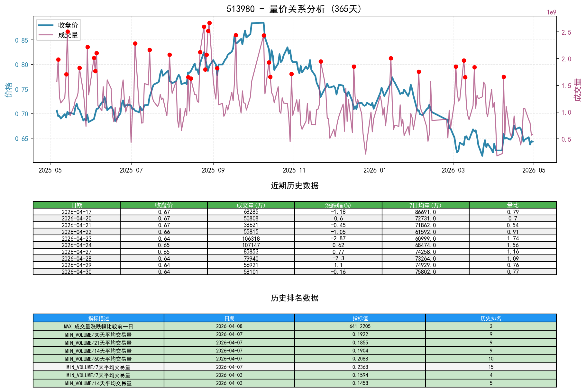Click 7-day average cell '75802.0'
Viewport: 586px width, 392px height.
[426, 272]
